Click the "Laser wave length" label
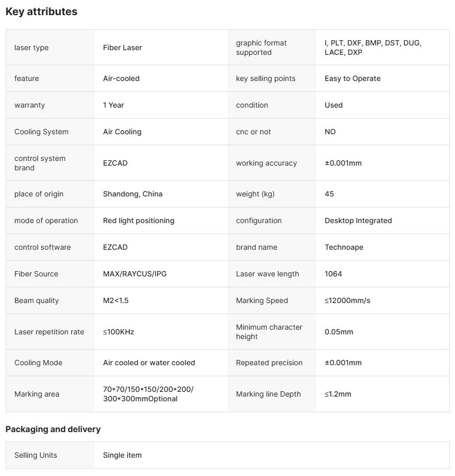The width and height of the screenshot is (455, 476). (267, 274)
